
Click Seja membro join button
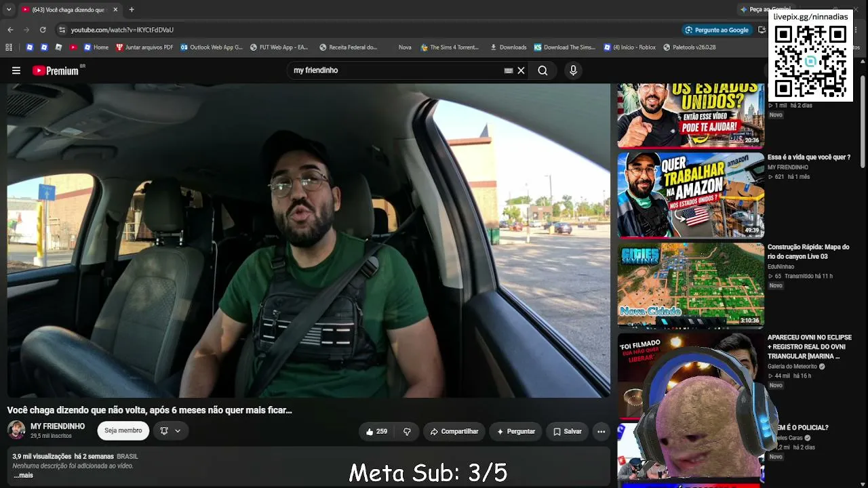(123, 430)
